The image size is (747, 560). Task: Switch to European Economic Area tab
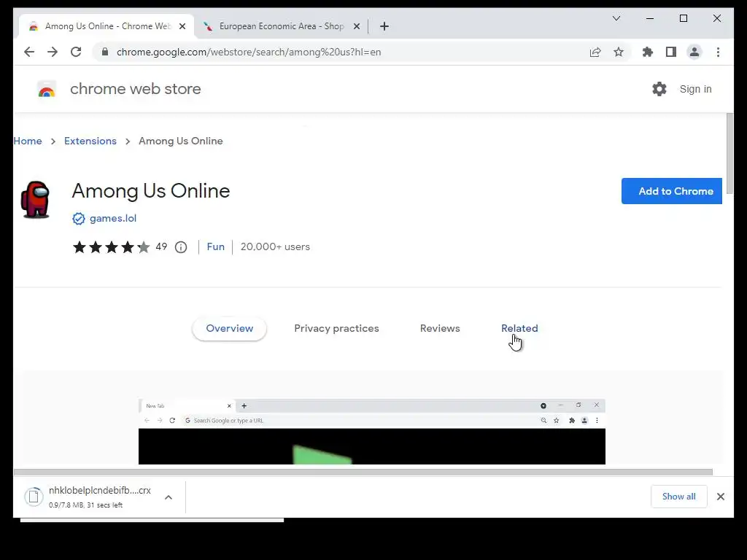281,26
